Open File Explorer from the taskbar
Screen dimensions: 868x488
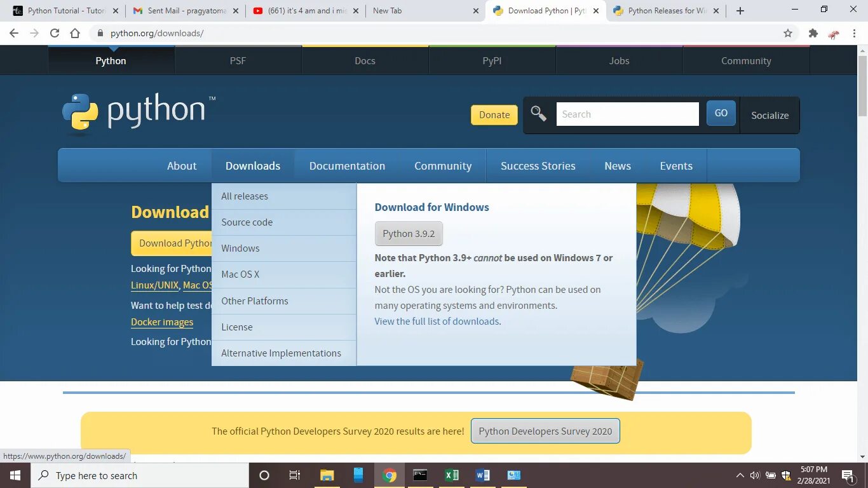click(x=327, y=475)
